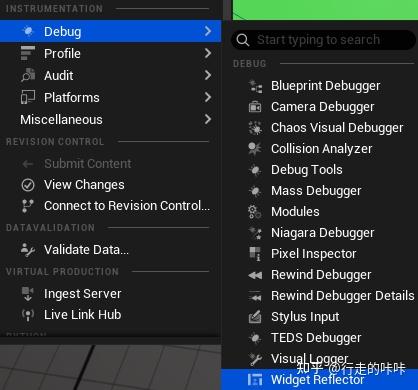Click the View Changes checkmark icon
Screen dimensions: 418x390
(28, 185)
